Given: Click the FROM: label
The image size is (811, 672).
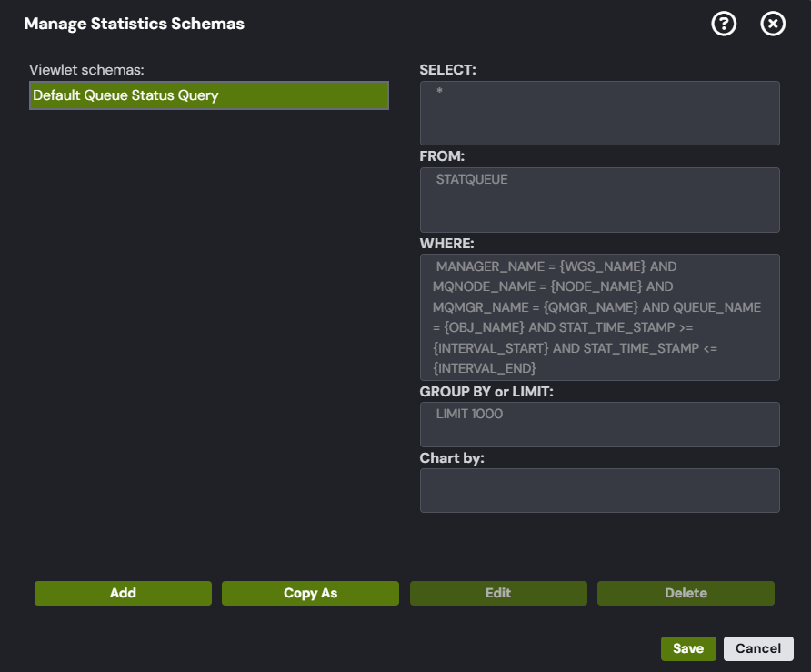Looking at the screenshot, I should [x=442, y=156].
